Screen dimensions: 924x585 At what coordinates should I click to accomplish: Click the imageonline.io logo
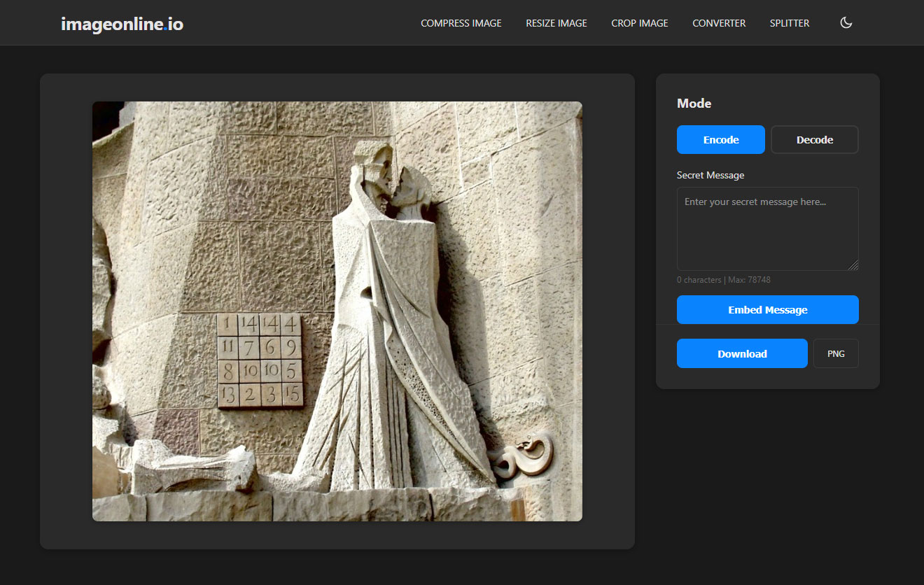click(122, 24)
